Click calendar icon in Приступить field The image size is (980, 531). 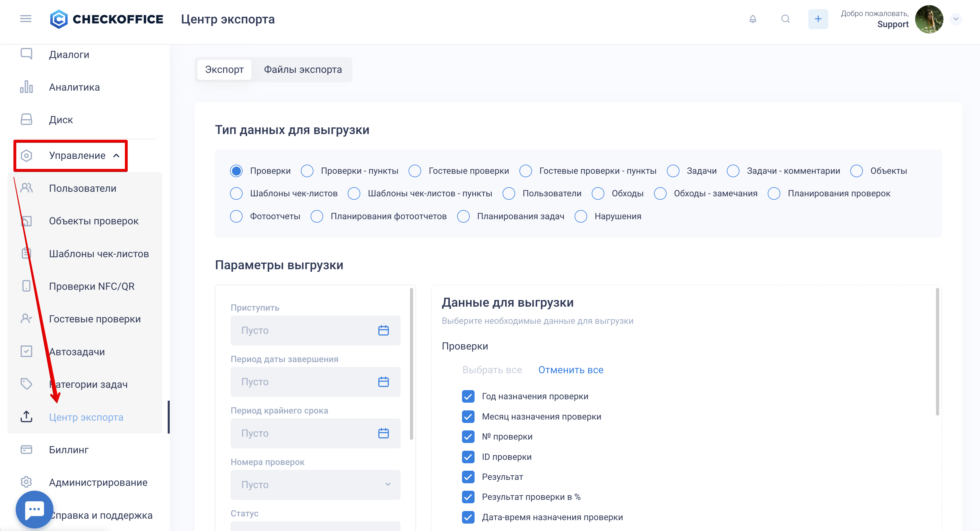click(383, 330)
